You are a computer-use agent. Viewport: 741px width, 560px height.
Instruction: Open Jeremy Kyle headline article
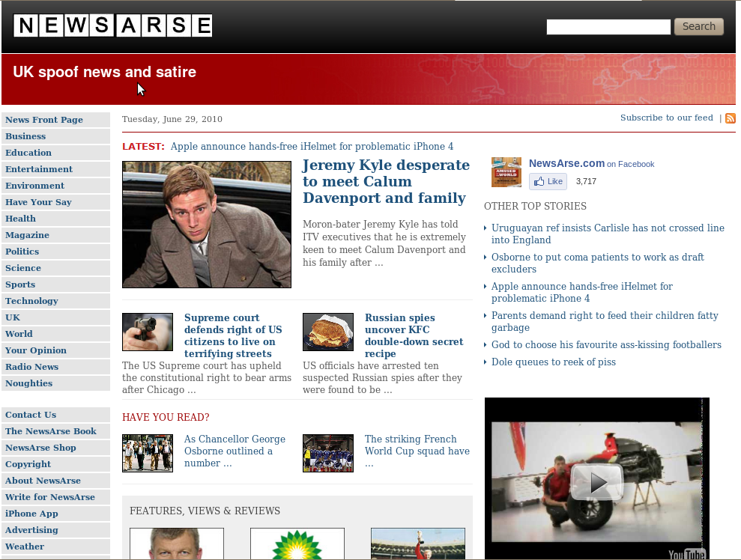click(x=386, y=181)
